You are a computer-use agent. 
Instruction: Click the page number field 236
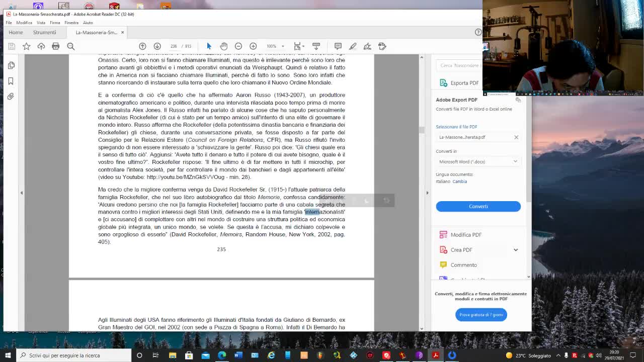point(174,46)
